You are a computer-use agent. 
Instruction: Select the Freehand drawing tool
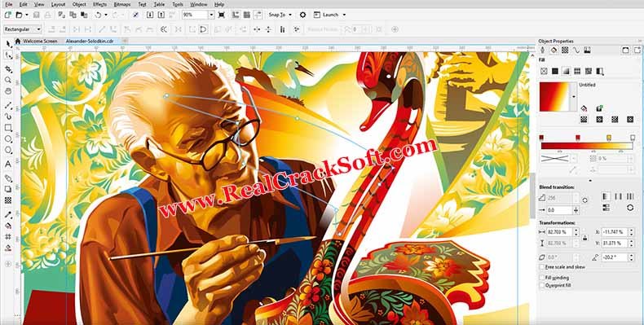[x=8, y=105]
